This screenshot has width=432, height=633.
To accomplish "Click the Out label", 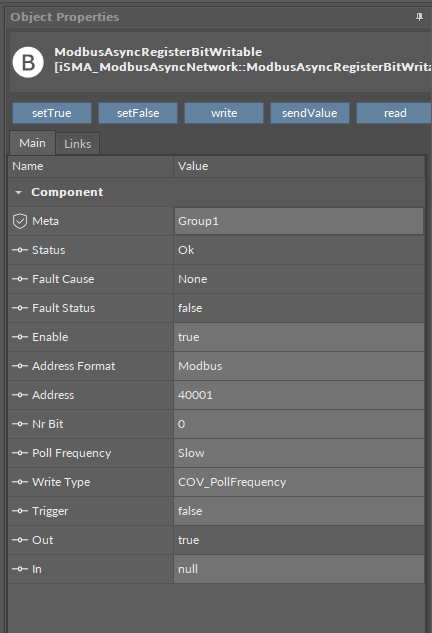I will click(42, 540).
